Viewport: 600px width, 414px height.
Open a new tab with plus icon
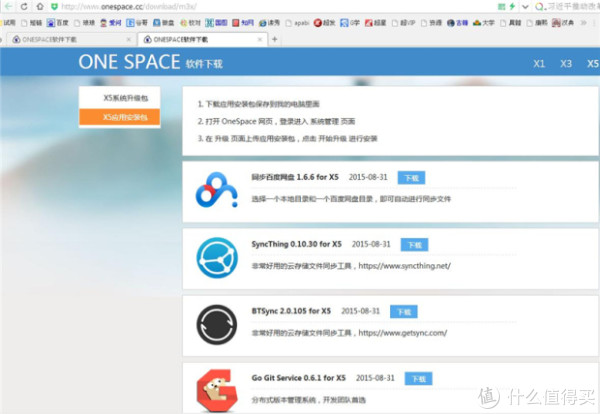pyautogui.click(x=275, y=39)
